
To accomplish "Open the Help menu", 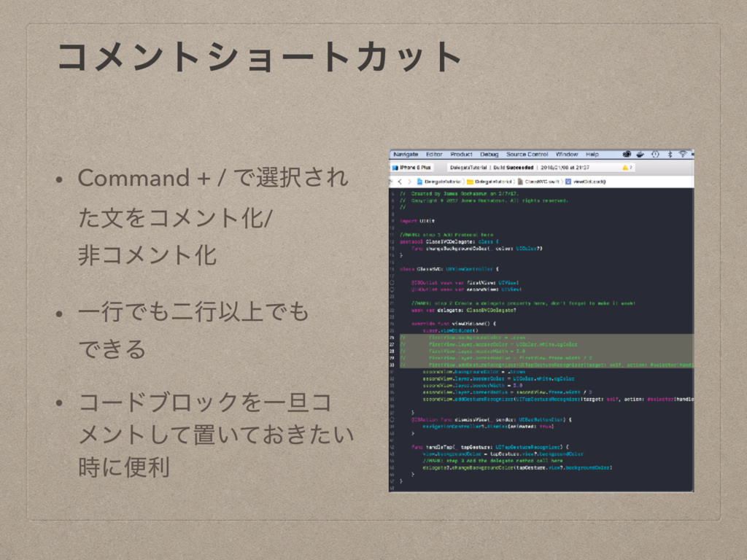I will (x=592, y=155).
